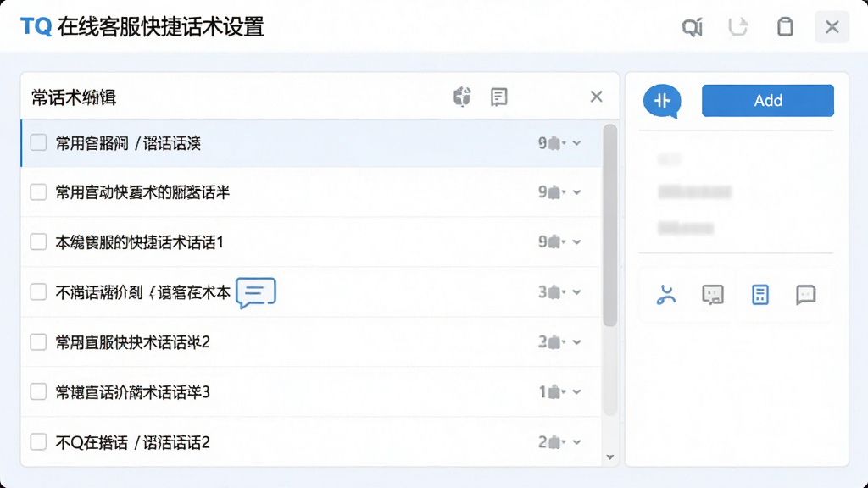Expand chevron on row ending 话话诶3
Image resolution: width=868 pixels, height=488 pixels.
click(576, 391)
